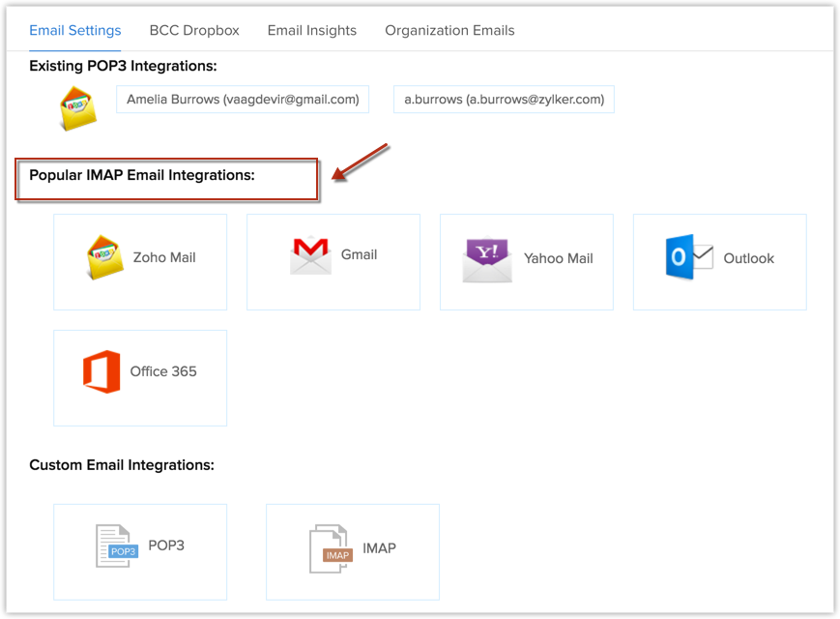This screenshot has width=840, height=619.
Task: Click the blue Outlook icon
Action: coord(689,258)
